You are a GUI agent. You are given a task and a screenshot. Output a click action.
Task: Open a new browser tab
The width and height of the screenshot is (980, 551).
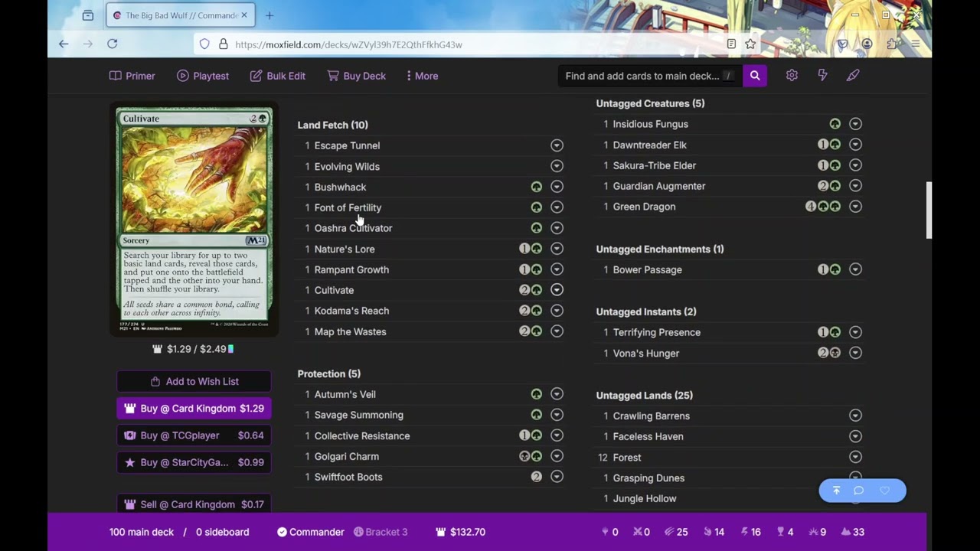tap(269, 15)
